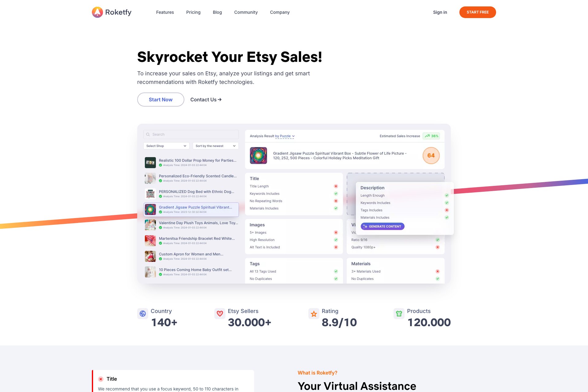The height and width of the screenshot is (392, 588).
Task: Open the Community menu item
Action: 246,12
